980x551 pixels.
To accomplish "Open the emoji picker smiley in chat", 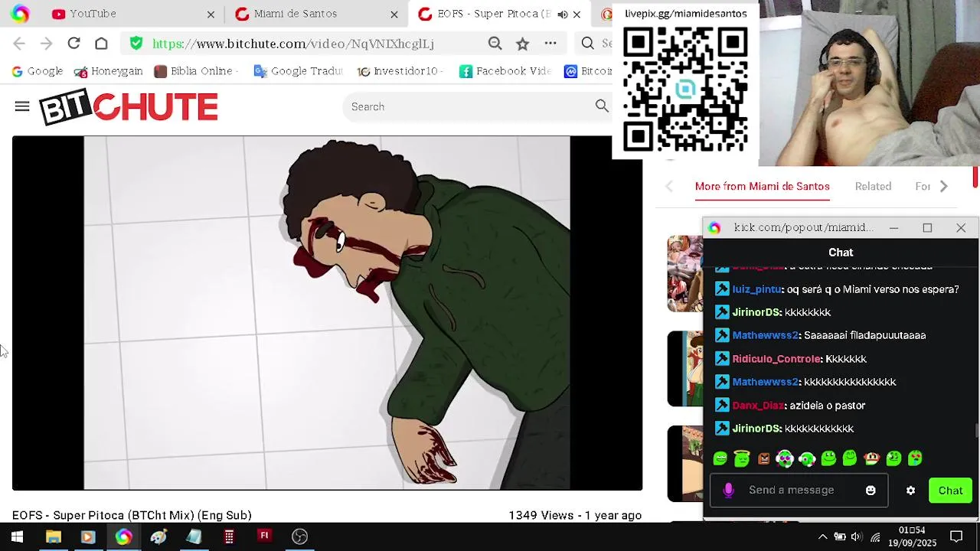I will pyautogui.click(x=871, y=491).
